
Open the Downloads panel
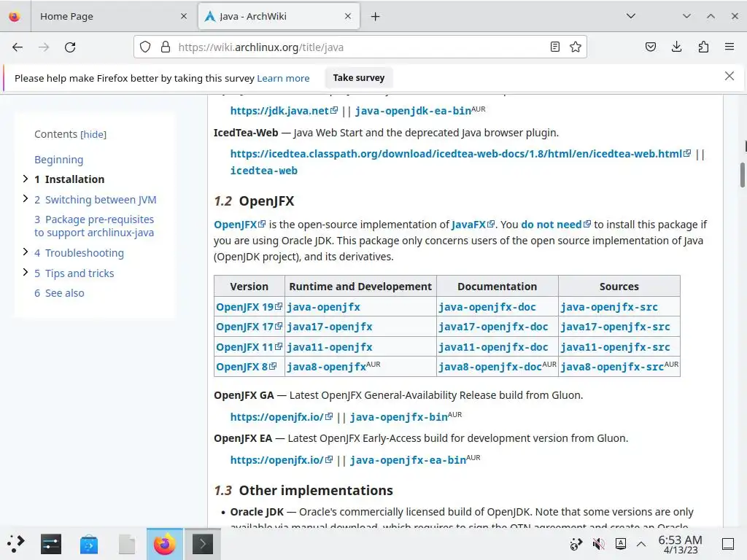[x=676, y=47]
